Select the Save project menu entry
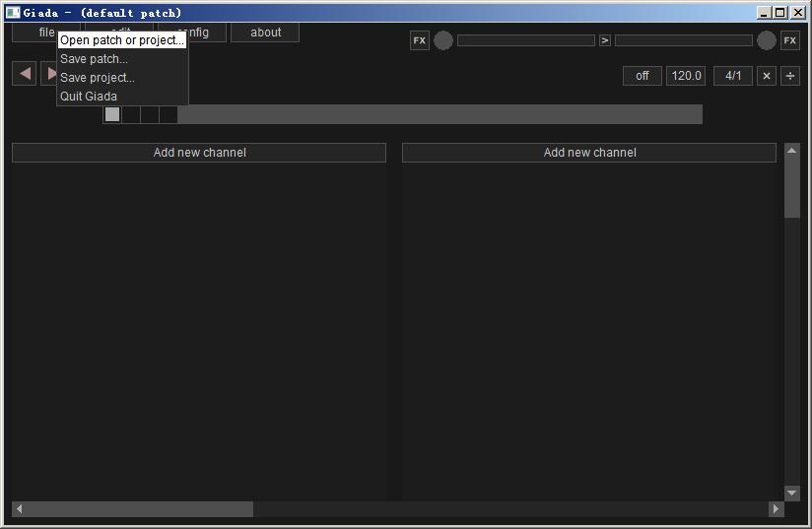Viewport: 812px width, 529px height. pyautogui.click(x=121, y=78)
